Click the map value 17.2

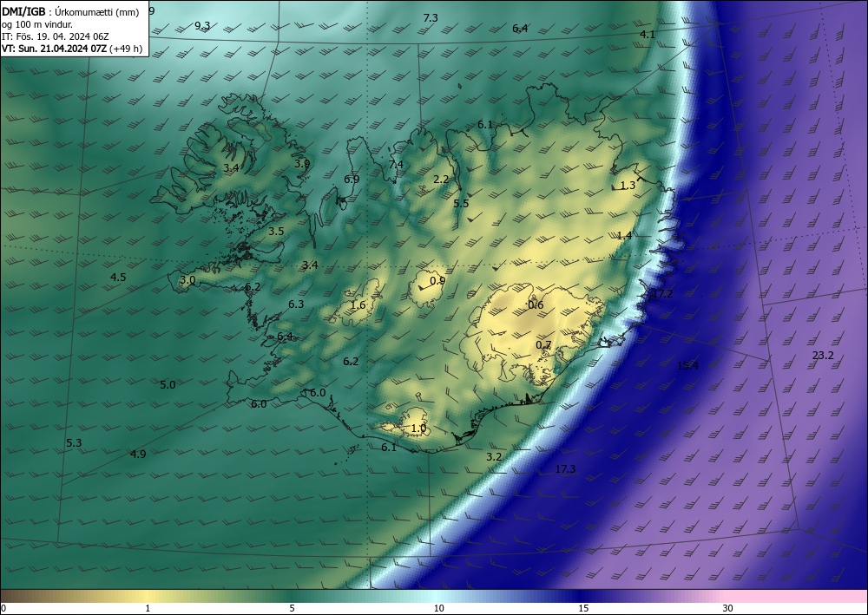click(x=662, y=294)
